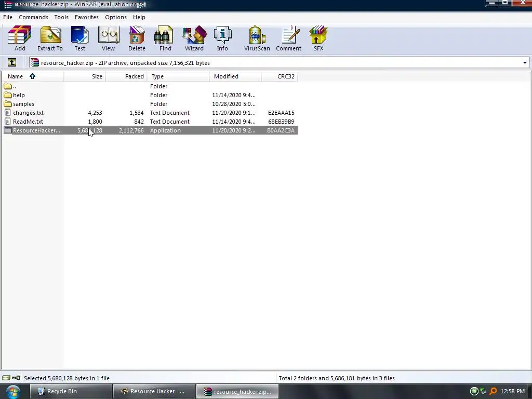This screenshot has width=532, height=399.
Task: Click the parent folder '..' icon
Action: [8, 86]
